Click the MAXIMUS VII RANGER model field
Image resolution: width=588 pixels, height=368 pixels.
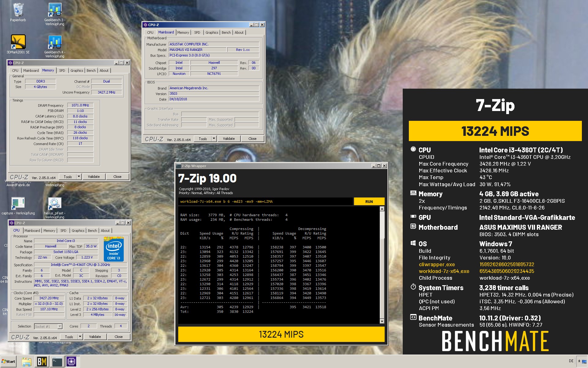coord(198,50)
